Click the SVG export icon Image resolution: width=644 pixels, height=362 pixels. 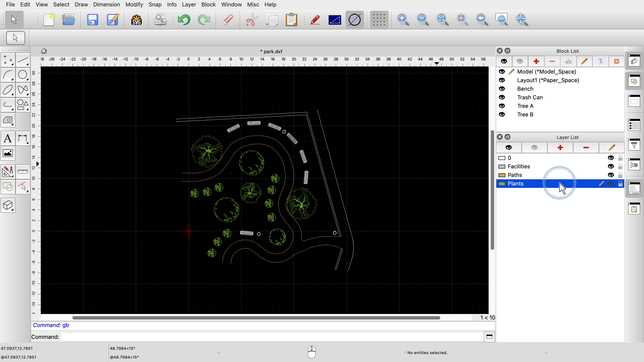coord(137,20)
